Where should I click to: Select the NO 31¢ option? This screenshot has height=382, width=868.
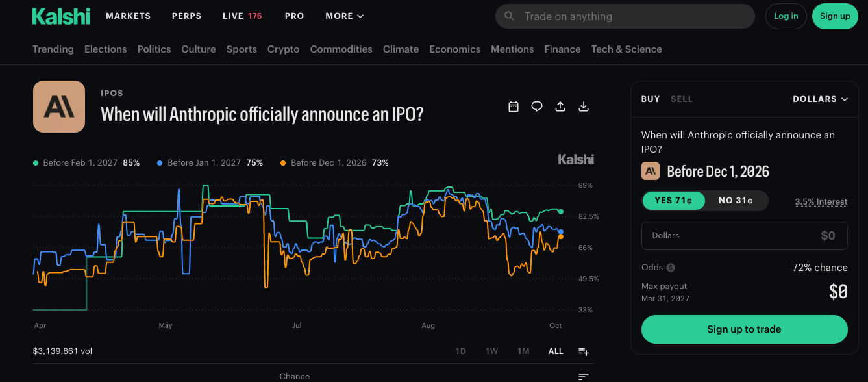tap(736, 201)
